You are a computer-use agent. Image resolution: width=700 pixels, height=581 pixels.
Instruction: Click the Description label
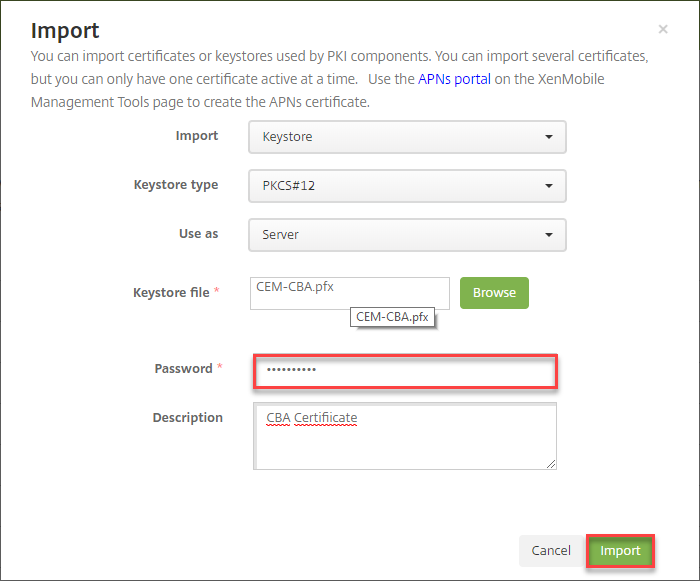pyautogui.click(x=188, y=418)
